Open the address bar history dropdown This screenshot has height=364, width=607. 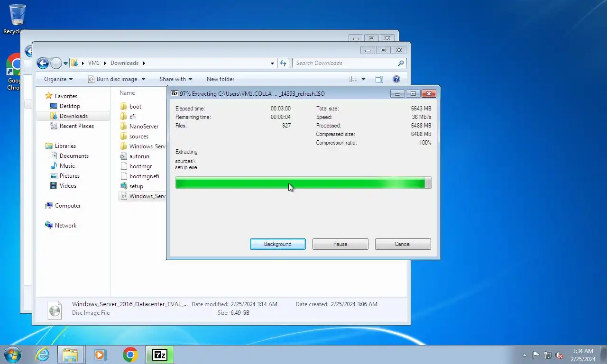(272, 63)
